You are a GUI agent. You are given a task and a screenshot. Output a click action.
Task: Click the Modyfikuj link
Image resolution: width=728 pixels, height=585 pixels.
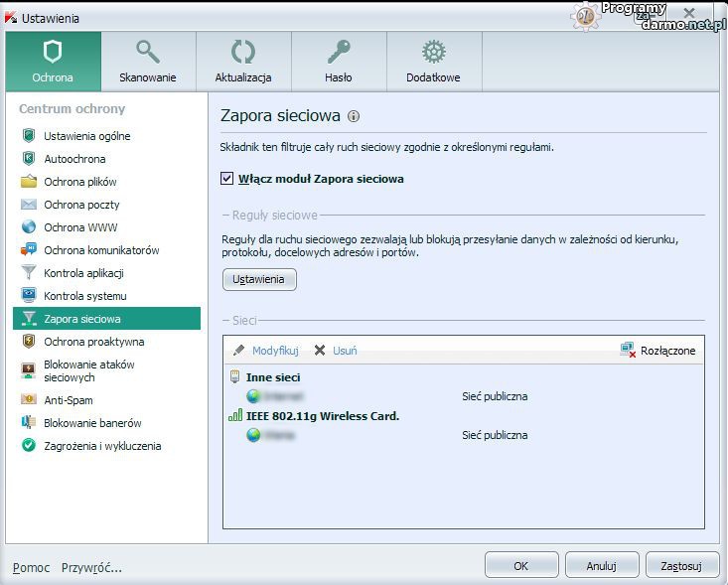coord(275,351)
